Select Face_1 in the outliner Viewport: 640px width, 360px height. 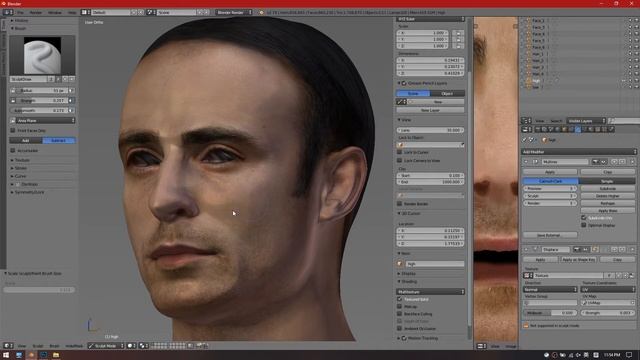pyautogui.click(x=538, y=20)
